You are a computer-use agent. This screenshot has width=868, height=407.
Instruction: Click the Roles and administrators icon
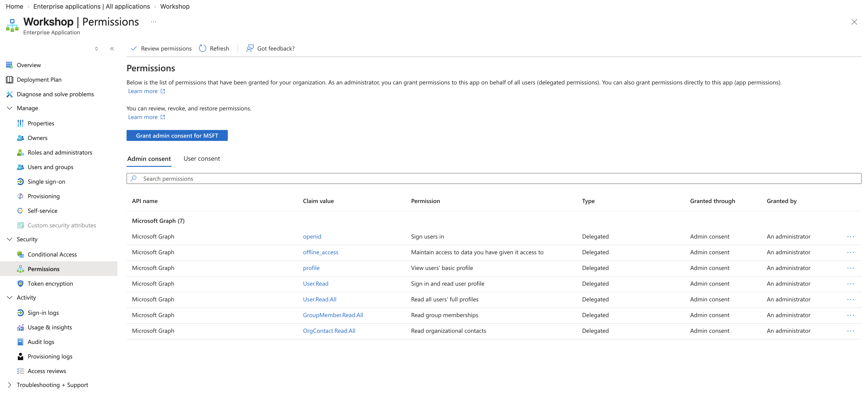coord(20,152)
